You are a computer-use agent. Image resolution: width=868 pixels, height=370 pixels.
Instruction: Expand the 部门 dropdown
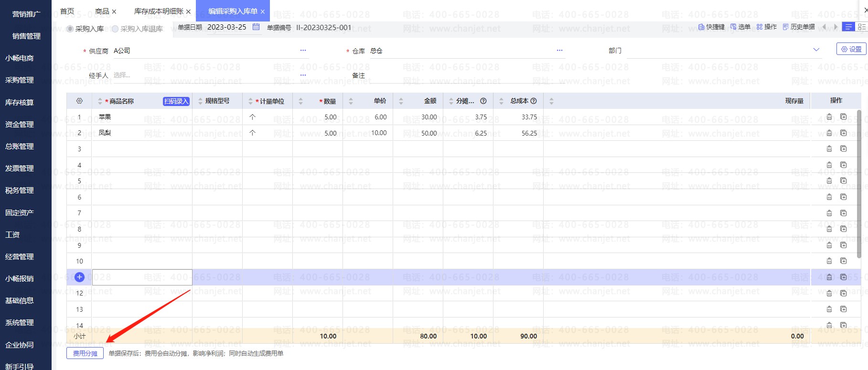pos(816,50)
